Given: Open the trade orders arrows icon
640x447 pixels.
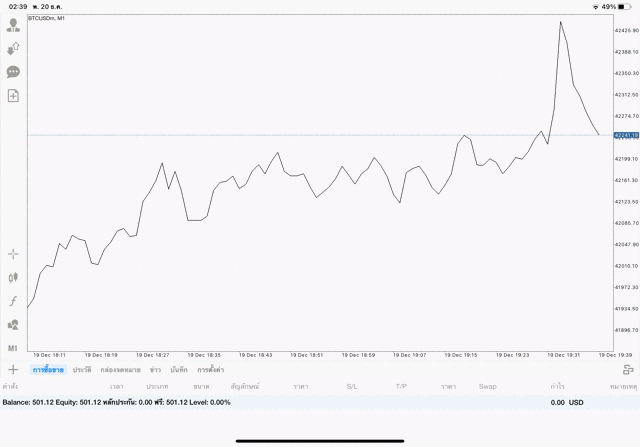Looking at the screenshot, I should coord(14,48).
